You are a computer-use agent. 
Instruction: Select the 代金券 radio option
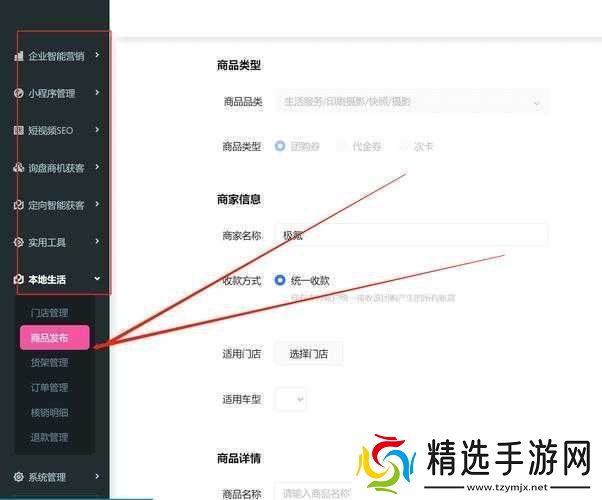coord(342,146)
